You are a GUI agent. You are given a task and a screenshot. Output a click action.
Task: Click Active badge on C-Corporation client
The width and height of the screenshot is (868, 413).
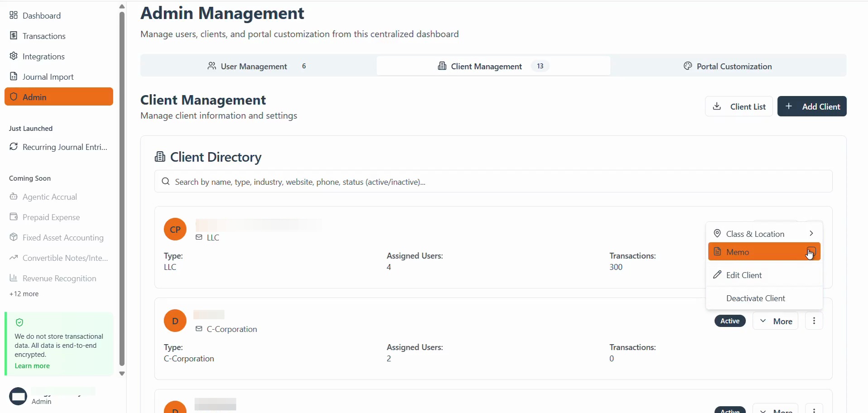tap(730, 321)
